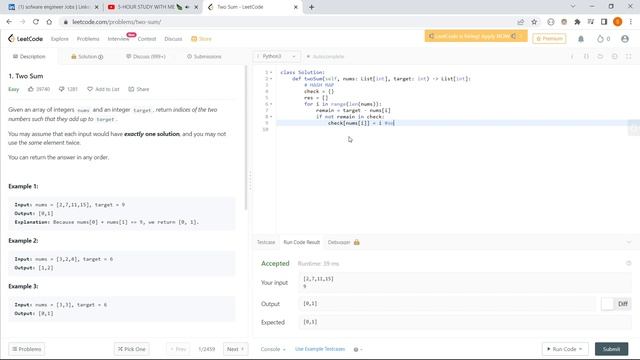Click the editor info icon
This screenshot has height=360, width=640.
pyautogui.click(x=572, y=56)
